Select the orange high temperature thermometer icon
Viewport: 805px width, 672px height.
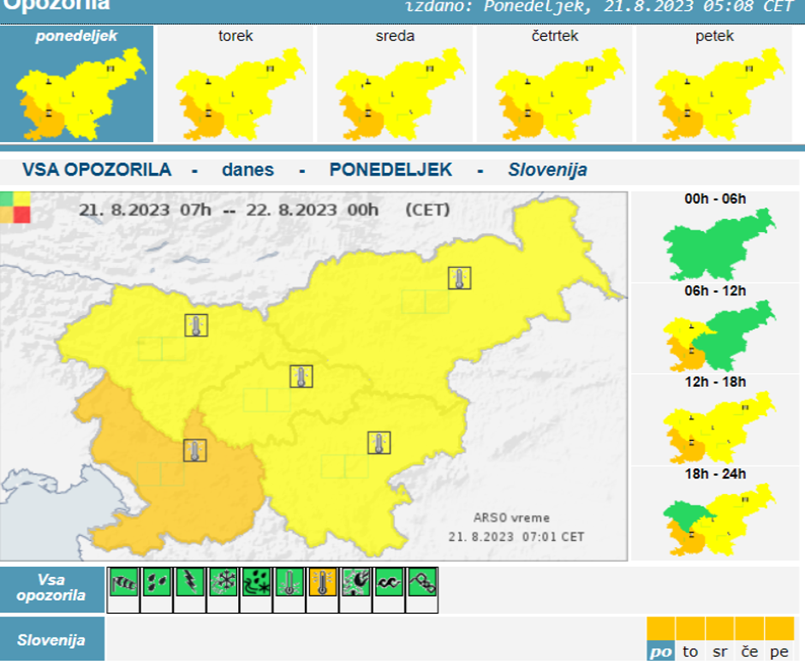click(323, 583)
